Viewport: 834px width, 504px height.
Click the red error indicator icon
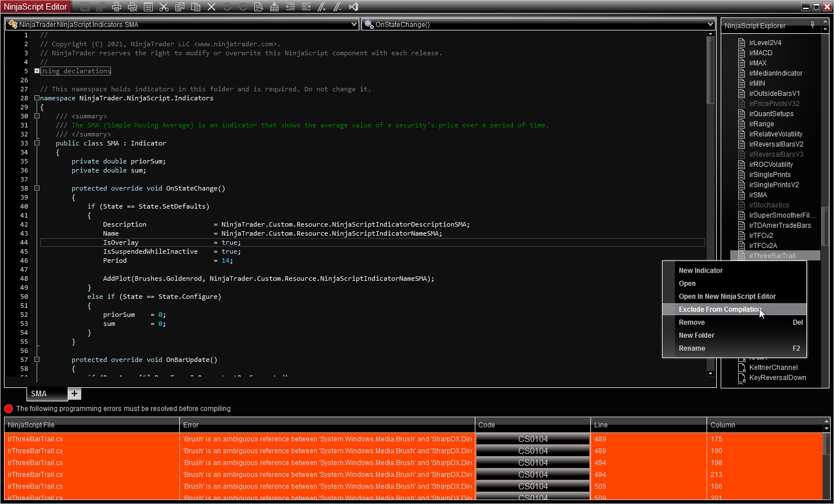[x=8, y=409]
